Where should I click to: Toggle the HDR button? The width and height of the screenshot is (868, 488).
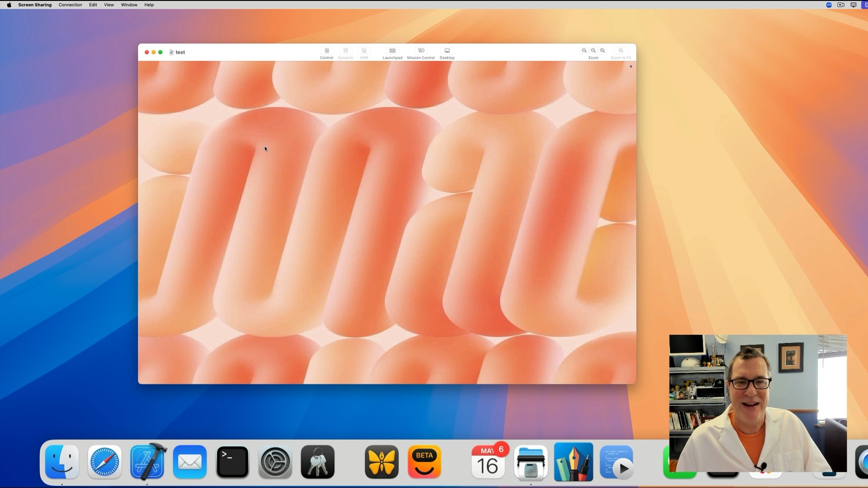click(x=364, y=51)
